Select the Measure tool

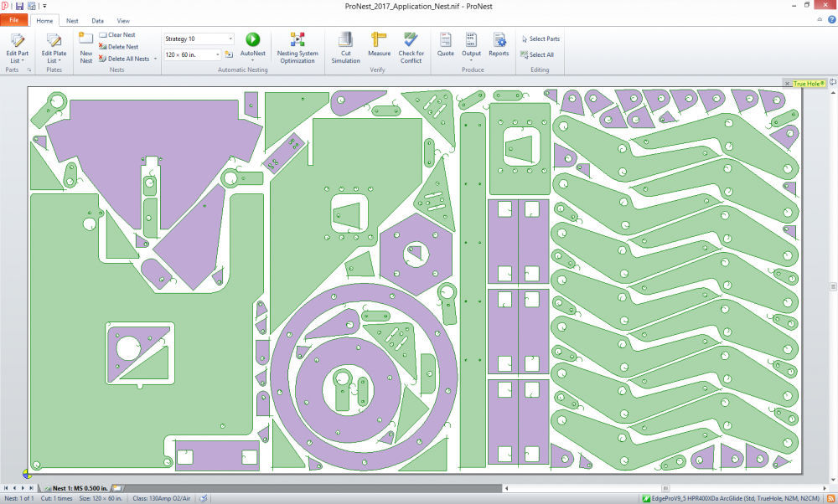[x=379, y=46]
